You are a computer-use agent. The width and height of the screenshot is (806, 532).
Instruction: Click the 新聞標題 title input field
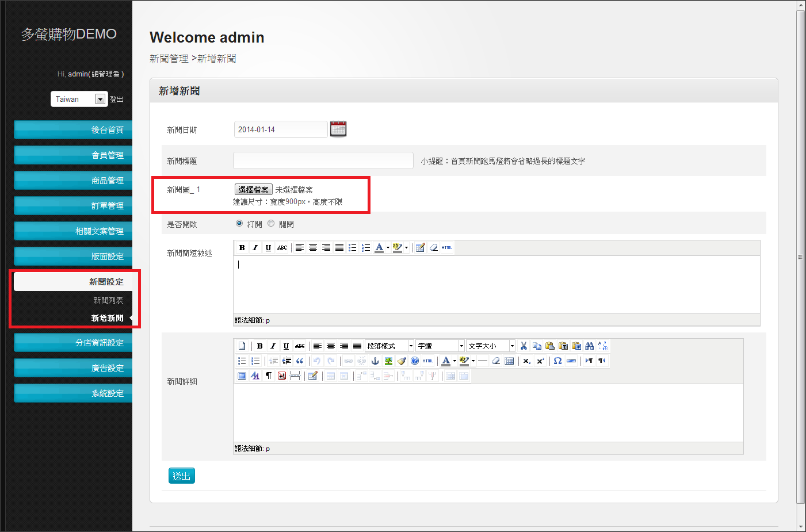point(323,160)
